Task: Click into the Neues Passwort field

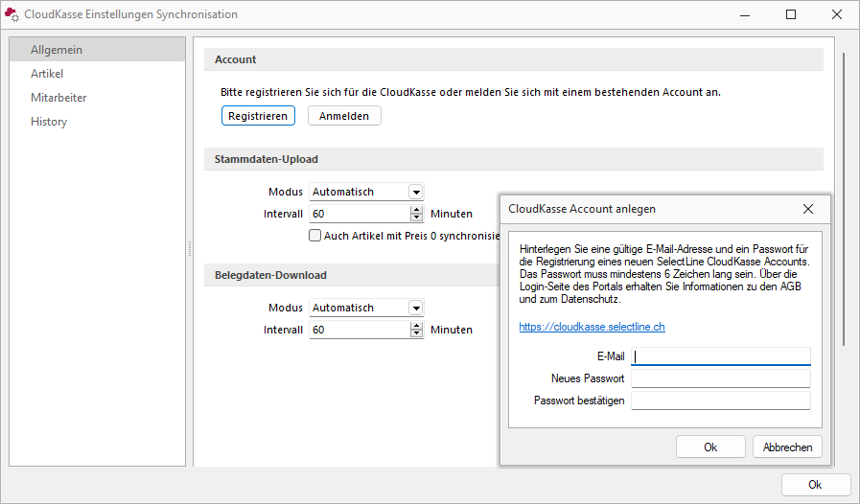Action: point(721,378)
